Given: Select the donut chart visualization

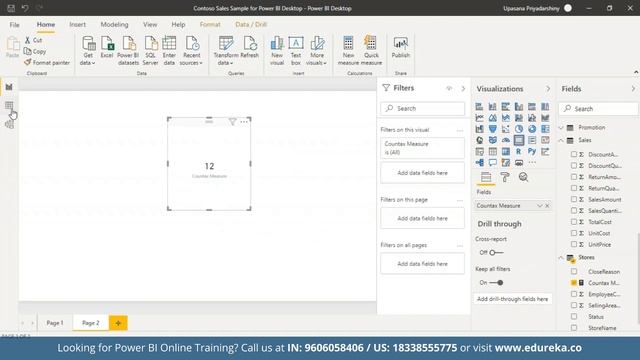Looking at the screenshot, I should (532, 129).
